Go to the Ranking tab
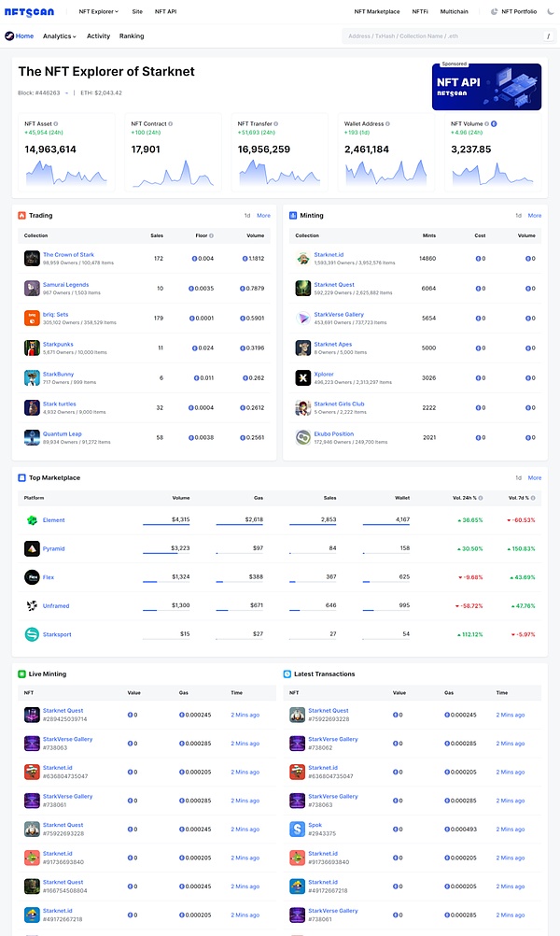The image size is (560, 936). click(x=132, y=36)
